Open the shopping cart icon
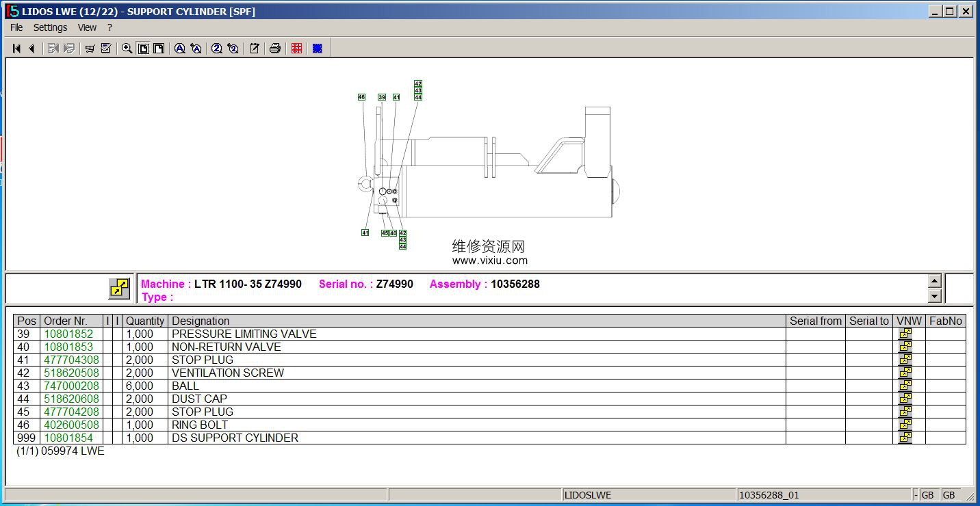 coord(90,49)
